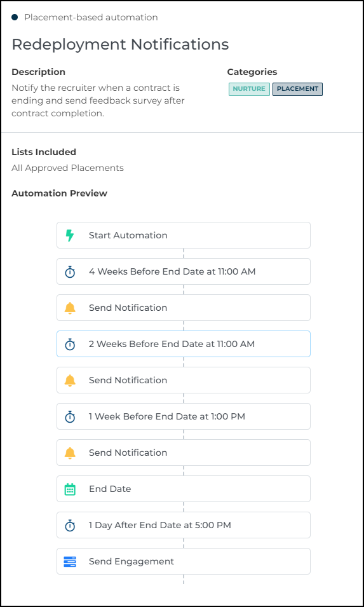Click stopwatch icon for 4 Weeks Before End Date
Viewport: 364px width, 607px height.
(x=70, y=272)
